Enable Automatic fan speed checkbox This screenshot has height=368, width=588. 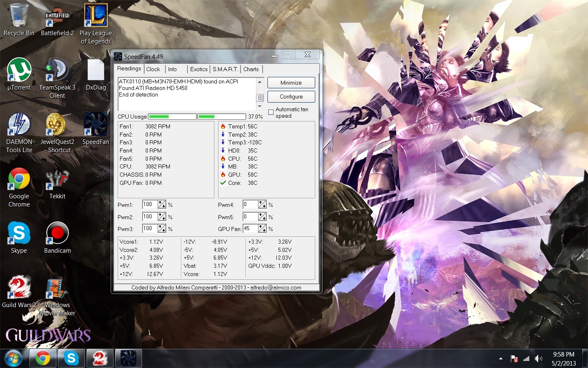point(271,112)
